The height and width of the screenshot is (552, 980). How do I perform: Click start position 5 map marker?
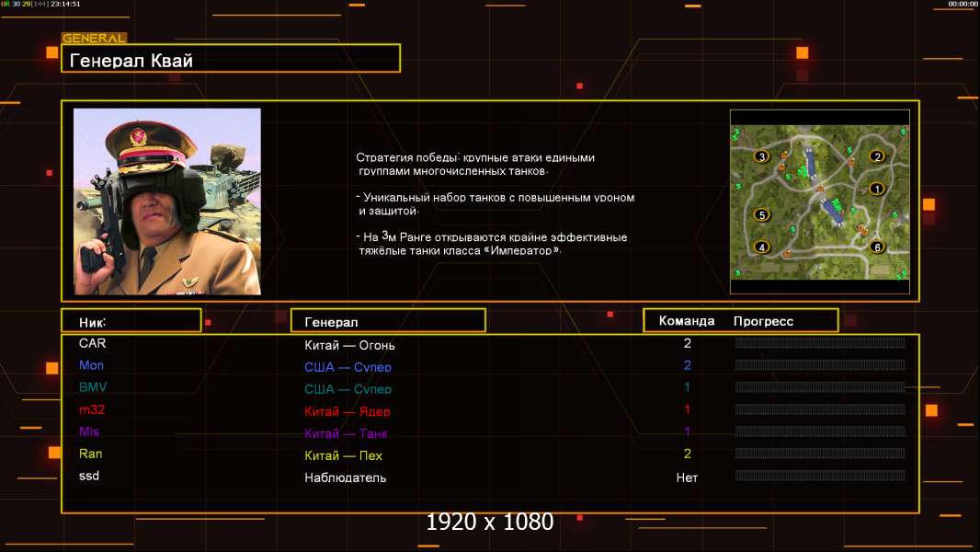pos(760,214)
